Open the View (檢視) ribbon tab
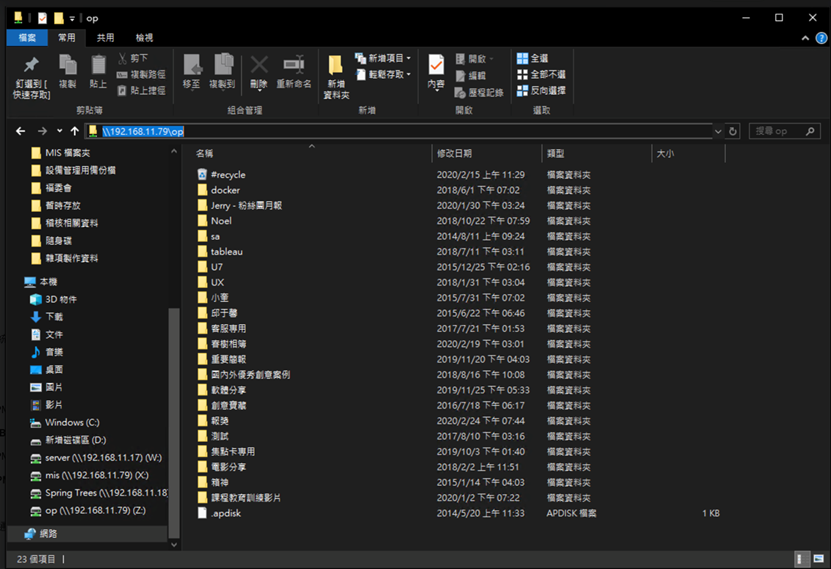The image size is (831, 569). click(144, 37)
